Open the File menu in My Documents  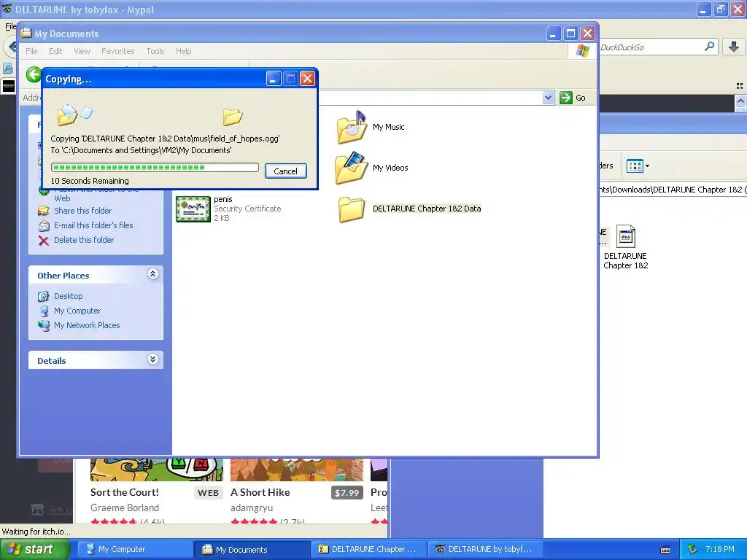coord(31,51)
